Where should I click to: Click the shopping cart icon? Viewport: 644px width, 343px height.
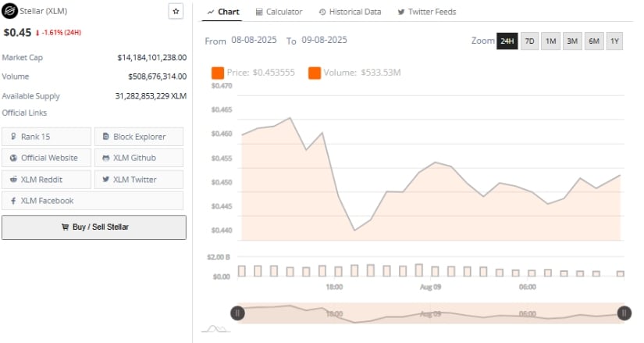tap(65, 227)
